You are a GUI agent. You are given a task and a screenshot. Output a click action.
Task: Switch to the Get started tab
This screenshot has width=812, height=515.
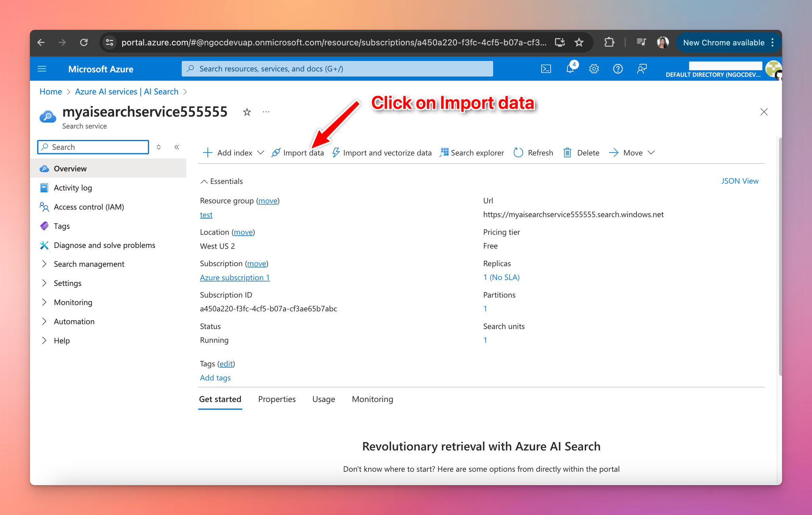point(220,399)
